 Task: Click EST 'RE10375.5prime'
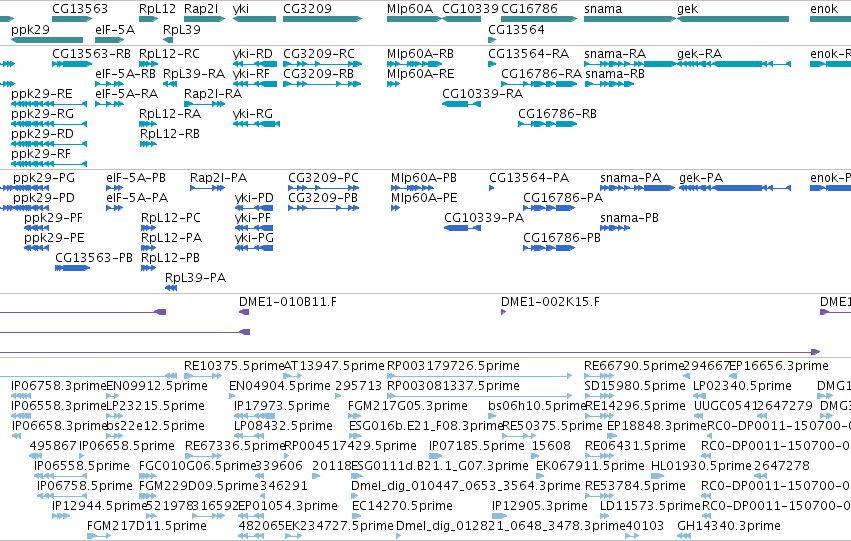(234, 366)
